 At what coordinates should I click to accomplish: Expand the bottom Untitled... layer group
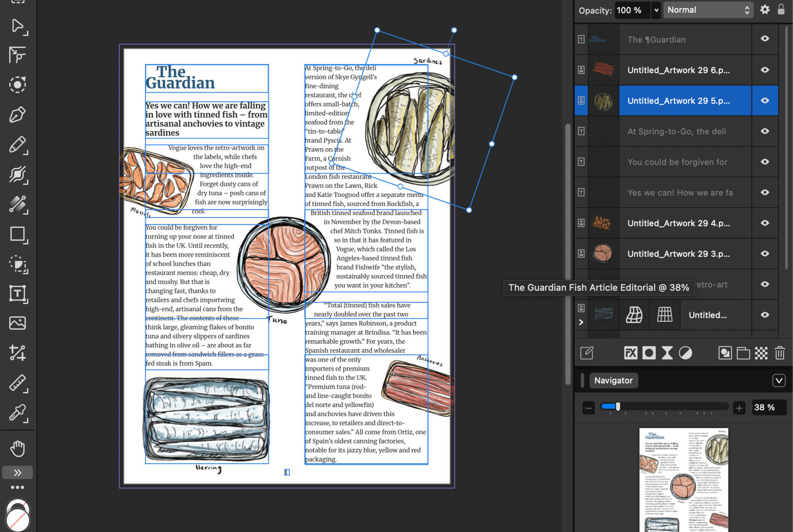[581, 322]
